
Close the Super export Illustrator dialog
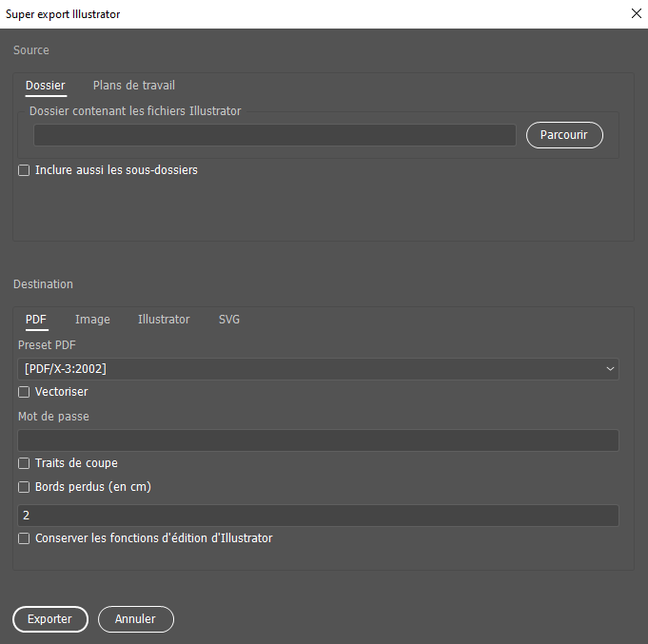tap(636, 13)
